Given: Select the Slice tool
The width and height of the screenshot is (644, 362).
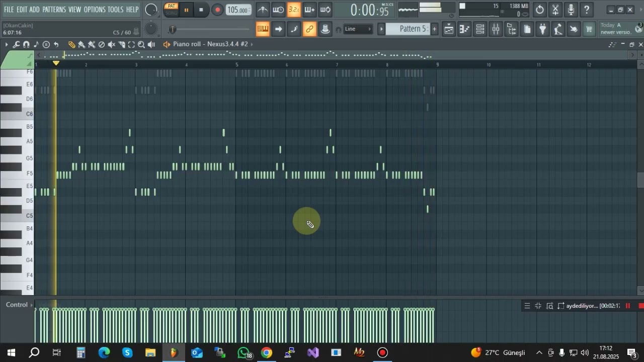Looking at the screenshot, I should point(122,45).
